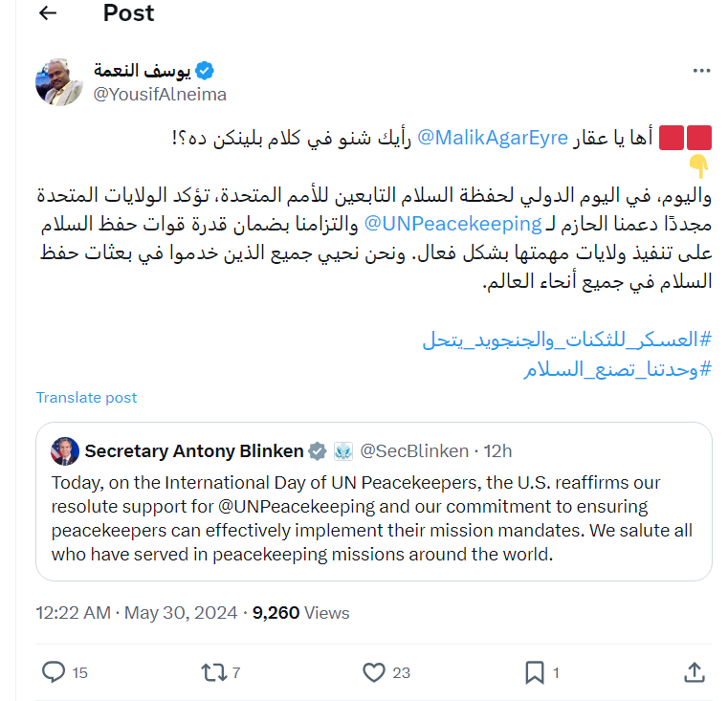This screenshot has height=701, width=728.
Task: Click the 9,260 Views count
Action: (300, 613)
